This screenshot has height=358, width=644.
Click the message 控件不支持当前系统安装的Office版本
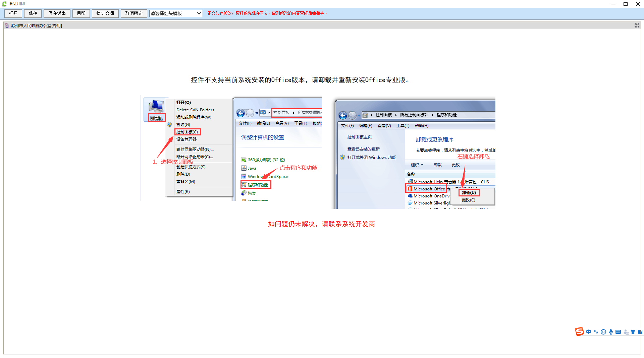300,80
